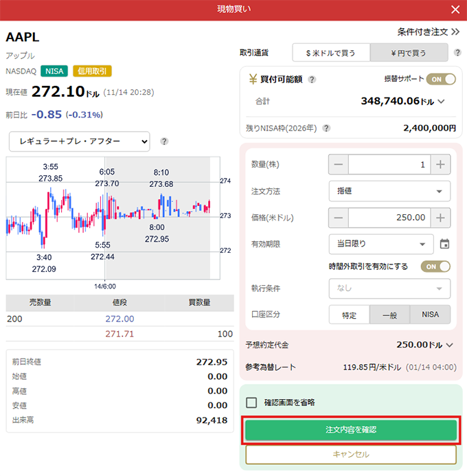The image size is (467, 476).
Task: Open help icon beside 買付可能額
Action: coord(312,80)
